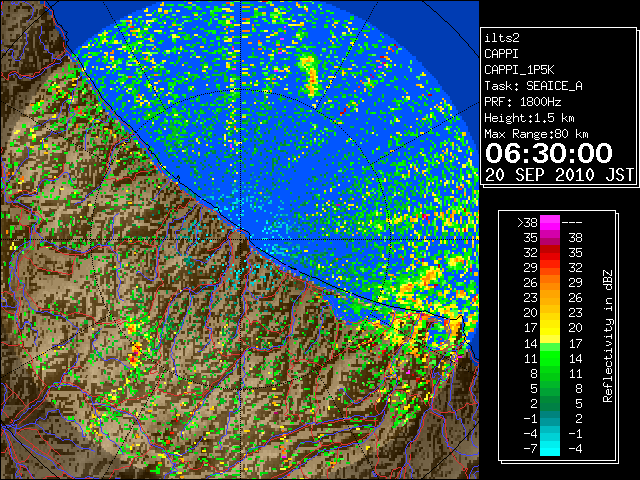Click the 'PRF: 1800Hz' line
The image size is (640, 480).
click(522, 102)
